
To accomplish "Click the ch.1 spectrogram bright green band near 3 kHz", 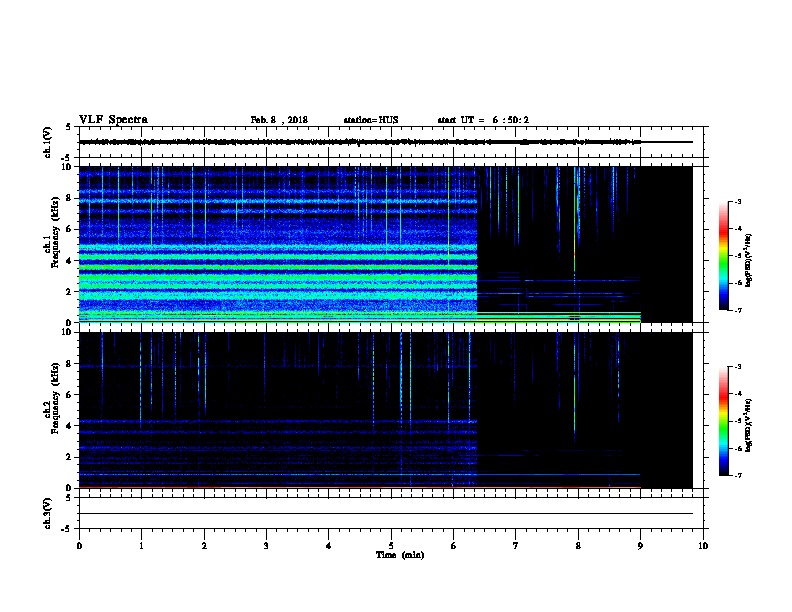I will pos(278,278).
